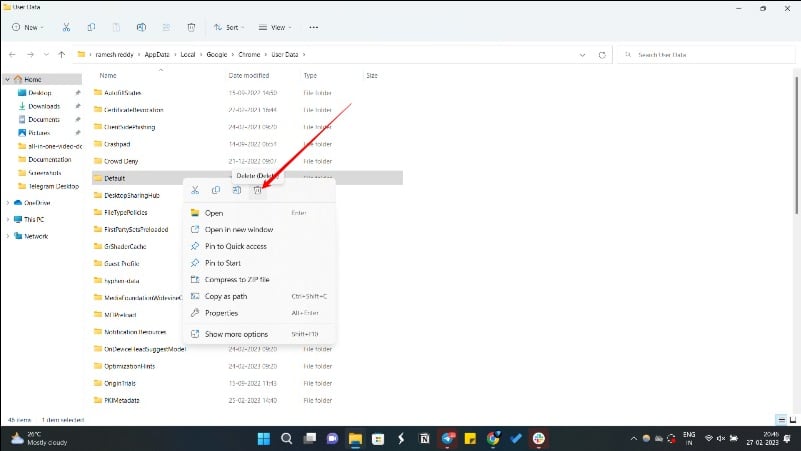Click the Copy icon in top toolbar
Image resolution: width=801 pixels, height=451 pixels.
91,28
